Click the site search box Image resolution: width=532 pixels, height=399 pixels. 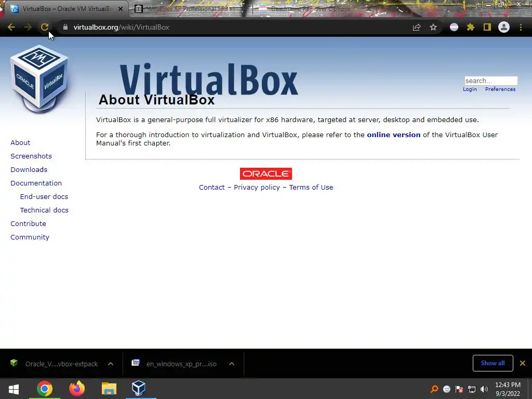(491, 81)
